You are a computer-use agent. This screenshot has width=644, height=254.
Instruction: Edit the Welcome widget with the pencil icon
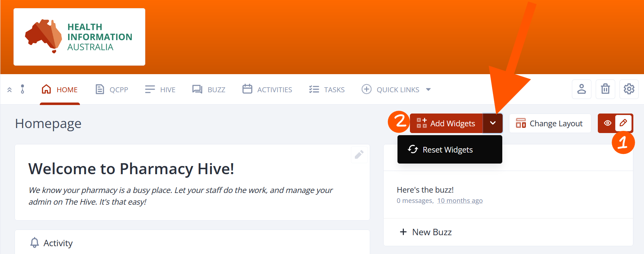click(x=359, y=155)
